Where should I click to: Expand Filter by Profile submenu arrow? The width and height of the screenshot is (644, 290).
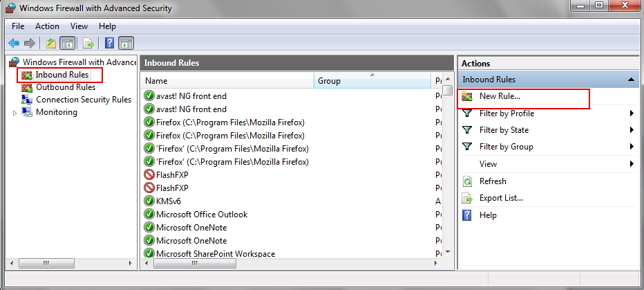pyautogui.click(x=632, y=113)
